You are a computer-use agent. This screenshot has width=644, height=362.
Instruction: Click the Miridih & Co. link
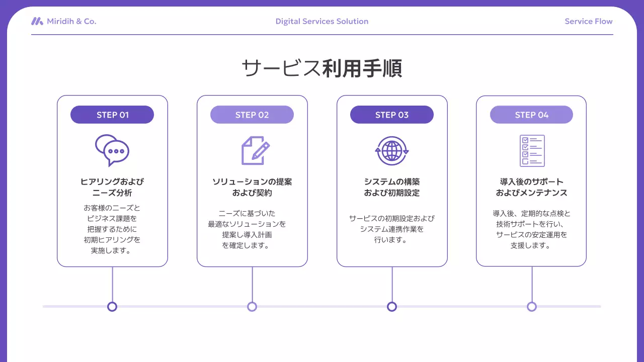pyautogui.click(x=70, y=21)
